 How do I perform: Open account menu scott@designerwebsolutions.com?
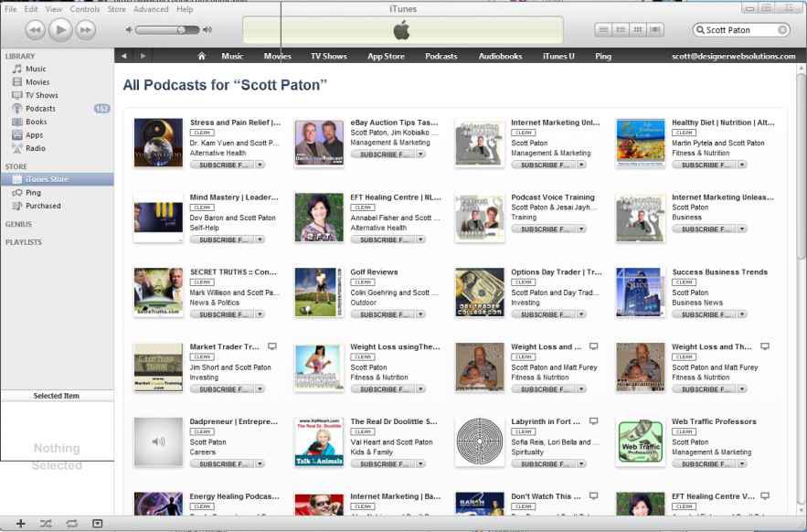(733, 57)
